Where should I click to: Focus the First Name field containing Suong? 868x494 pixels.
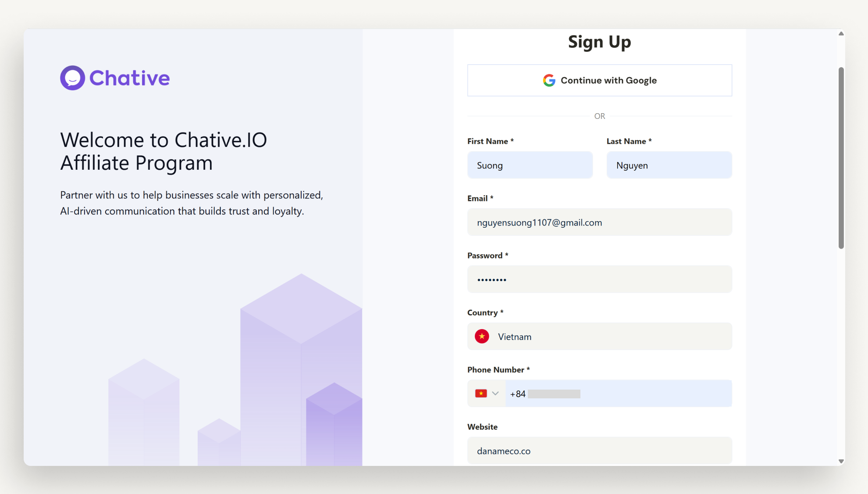[x=530, y=165]
